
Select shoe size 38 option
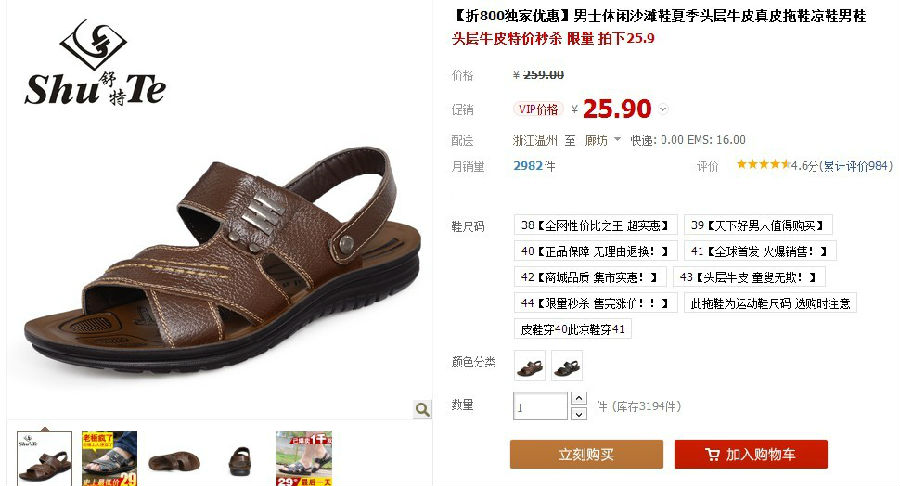[x=595, y=225]
